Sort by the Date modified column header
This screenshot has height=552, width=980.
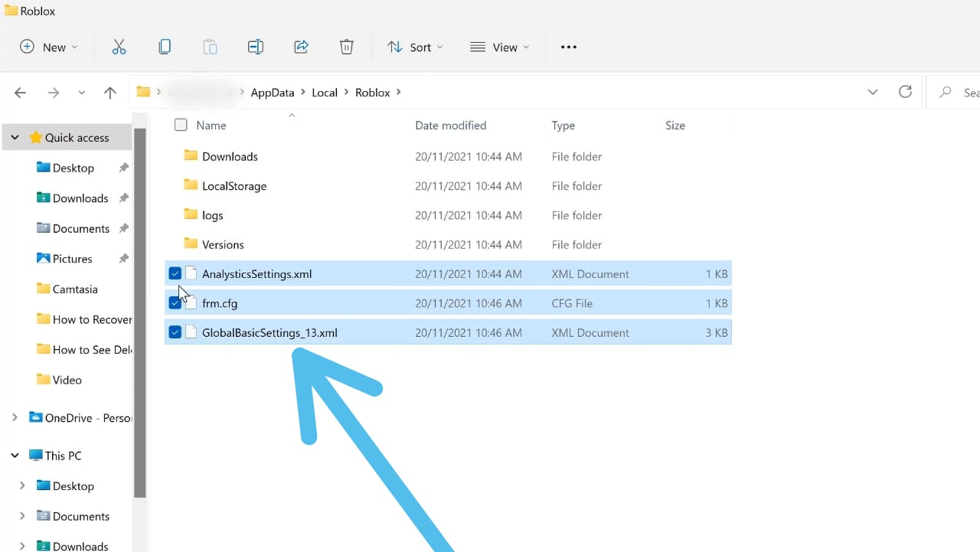[x=450, y=126]
